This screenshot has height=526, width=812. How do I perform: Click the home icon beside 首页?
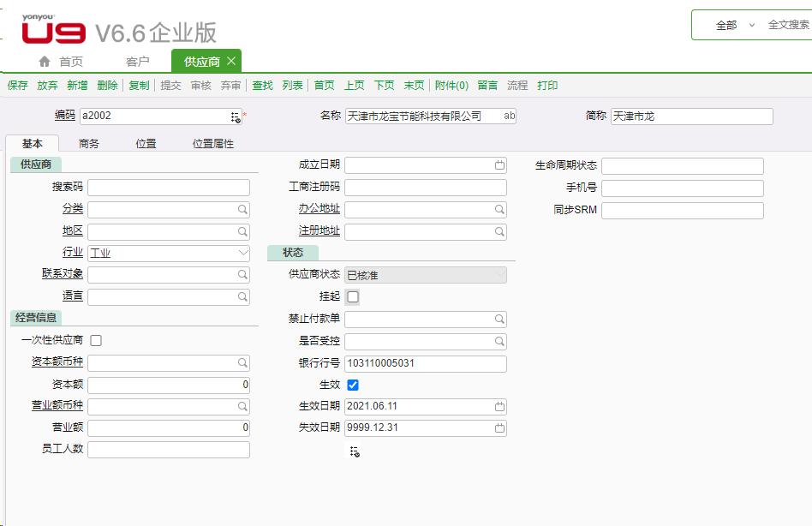[x=44, y=60]
